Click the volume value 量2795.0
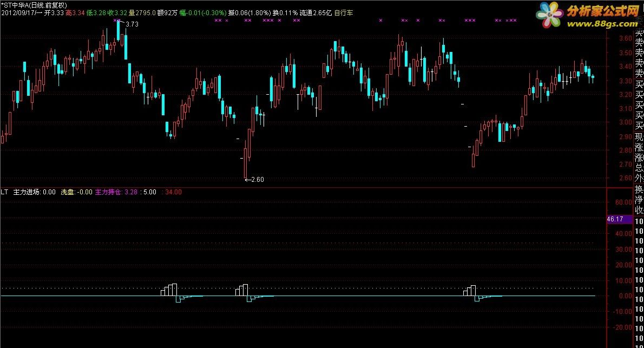This screenshot has width=644, height=348. [142, 13]
